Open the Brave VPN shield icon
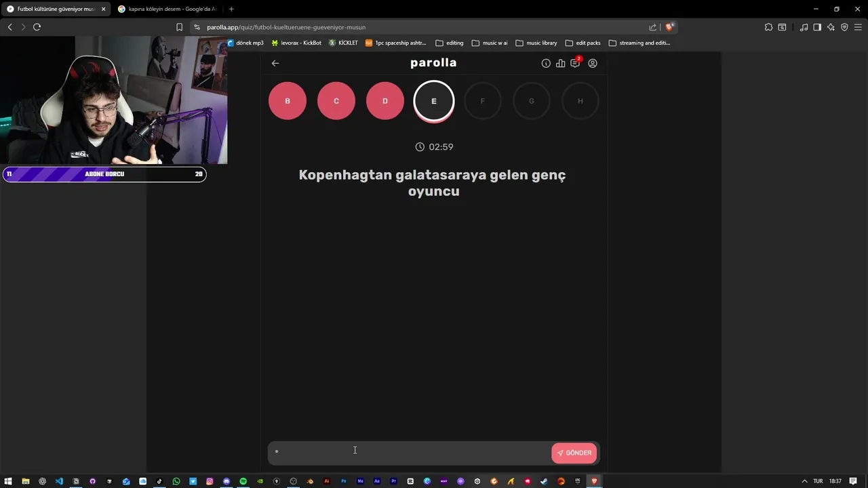This screenshot has width=868, height=488. pyautogui.click(x=844, y=27)
